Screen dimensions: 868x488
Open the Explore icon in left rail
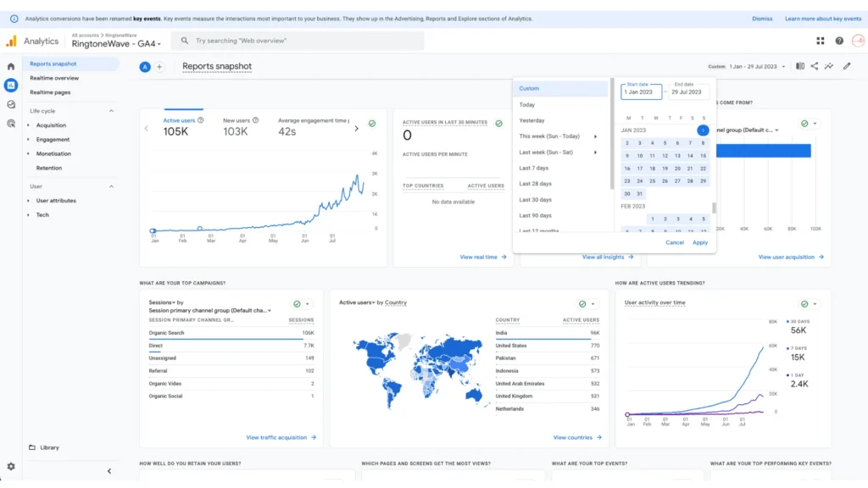click(x=10, y=104)
